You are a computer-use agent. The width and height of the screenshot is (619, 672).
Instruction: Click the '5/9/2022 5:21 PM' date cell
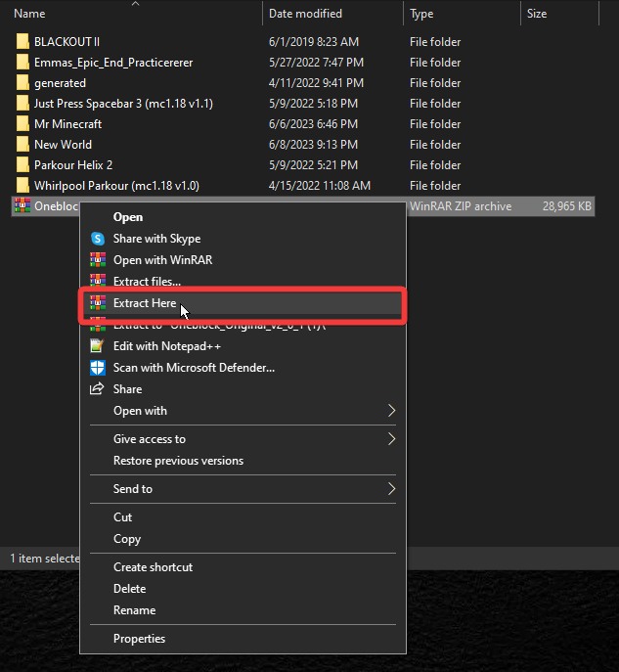(x=313, y=165)
